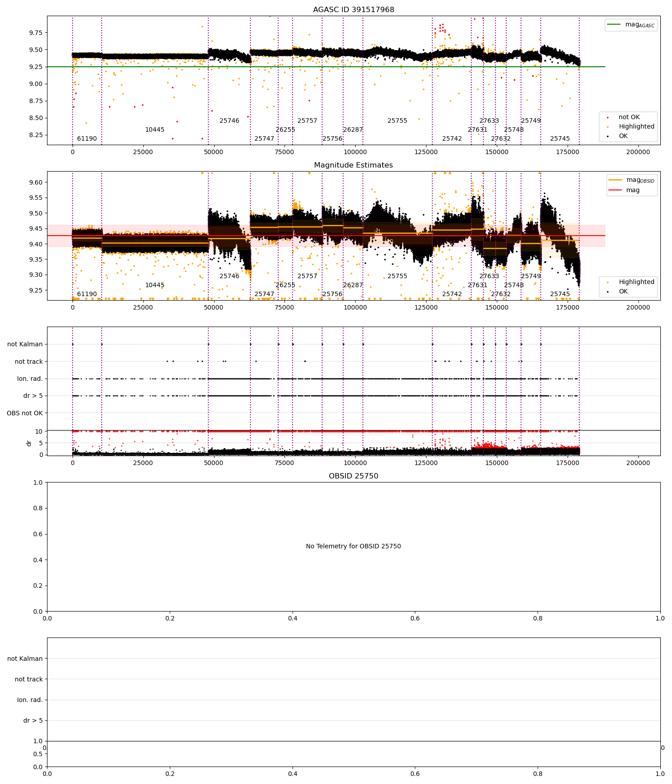672x784 pixels.
Task: Select OBSID label 26255 in the top plot
Action: (285, 130)
